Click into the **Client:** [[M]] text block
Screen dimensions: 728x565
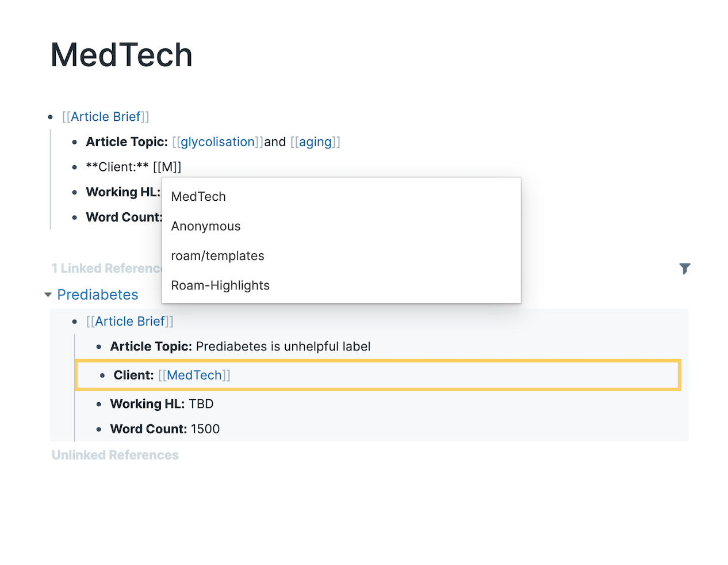click(x=133, y=167)
